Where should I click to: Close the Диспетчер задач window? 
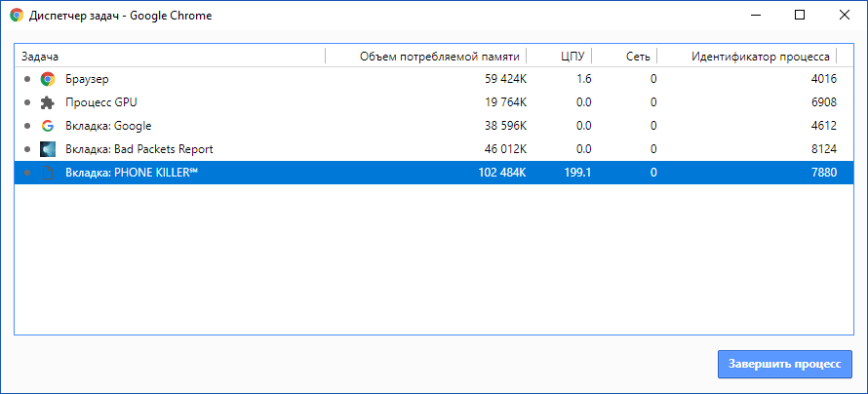tap(844, 15)
